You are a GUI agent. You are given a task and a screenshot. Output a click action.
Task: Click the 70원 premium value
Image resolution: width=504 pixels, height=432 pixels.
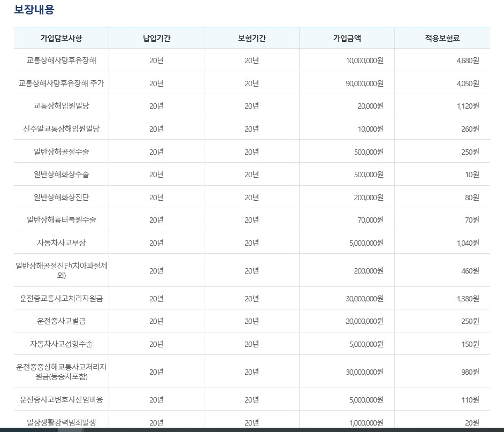click(472, 220)
